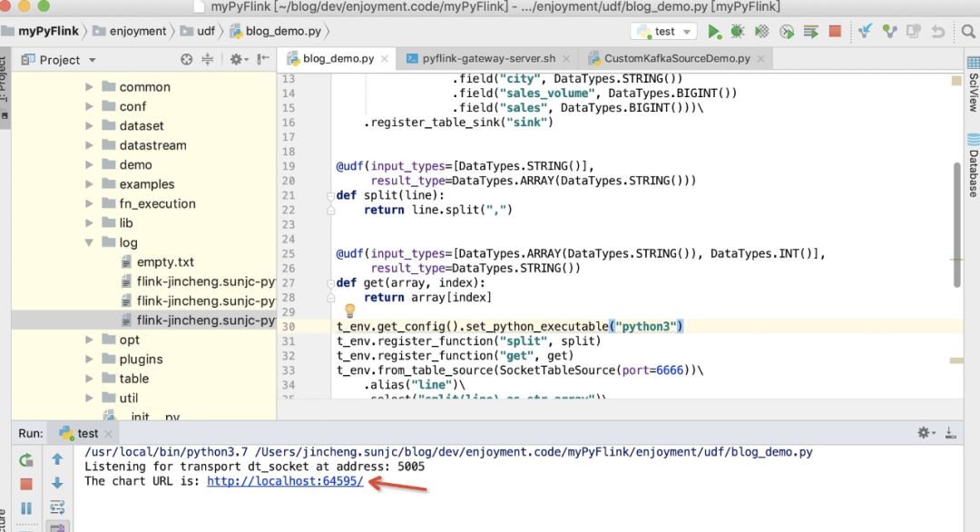Open the localhost:64595 chart URL
This screenshot has width=980, height=532.
pos(285,481)
